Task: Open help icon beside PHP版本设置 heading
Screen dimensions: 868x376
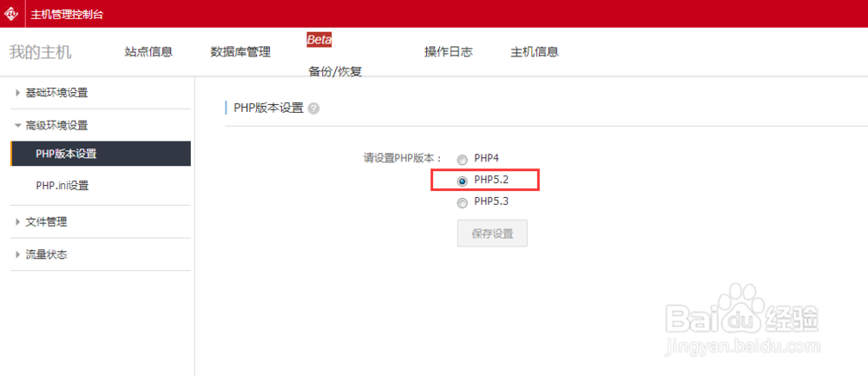Action: pos(314,108)
